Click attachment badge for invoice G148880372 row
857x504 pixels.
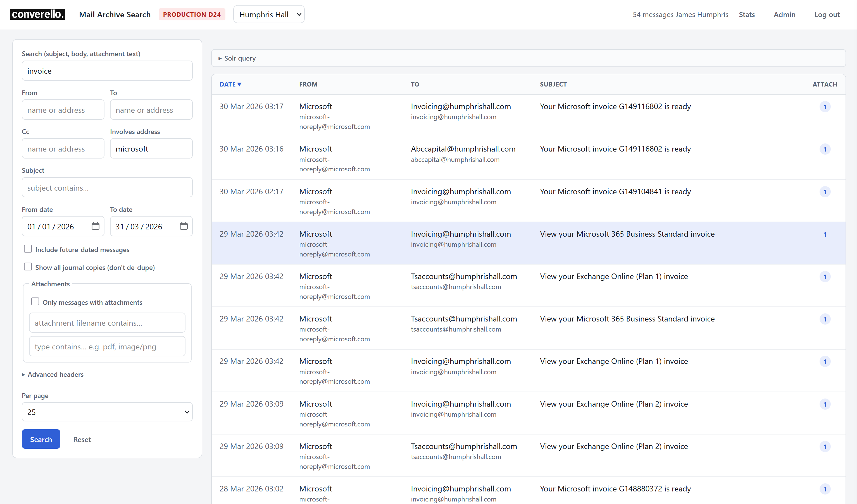click(x=825, y=489)
